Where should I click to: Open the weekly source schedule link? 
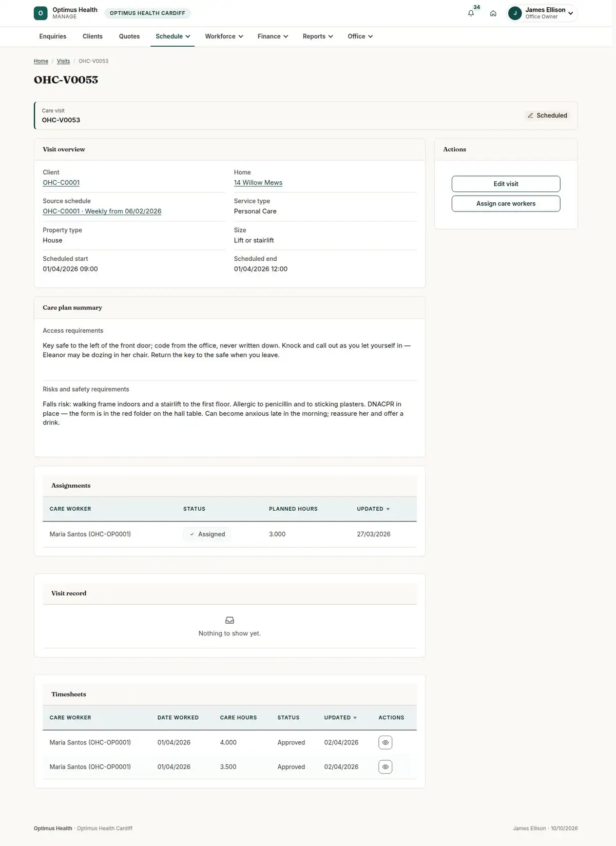click(102, 212)
